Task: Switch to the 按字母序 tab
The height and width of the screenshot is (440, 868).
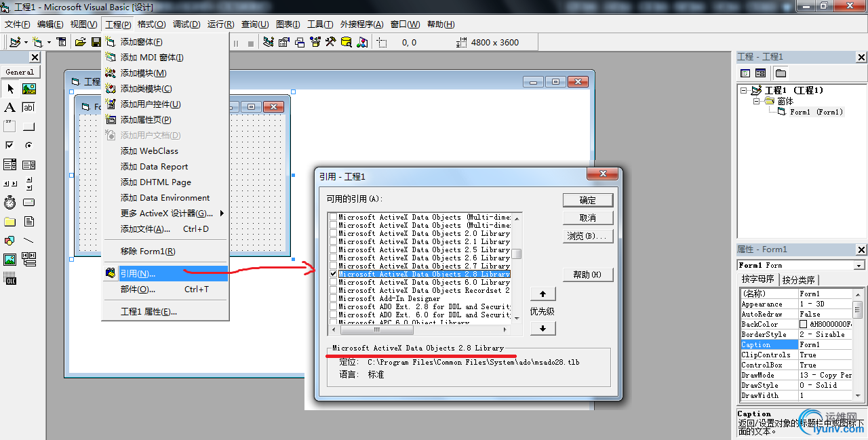Action: coord(759,279)
